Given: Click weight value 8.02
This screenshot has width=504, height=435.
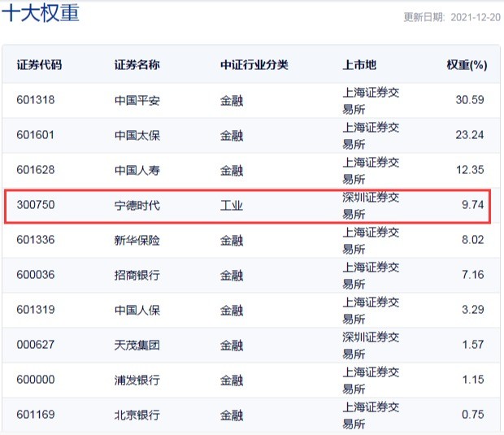Looking at the screenshot, I should (x=473, y=240).
